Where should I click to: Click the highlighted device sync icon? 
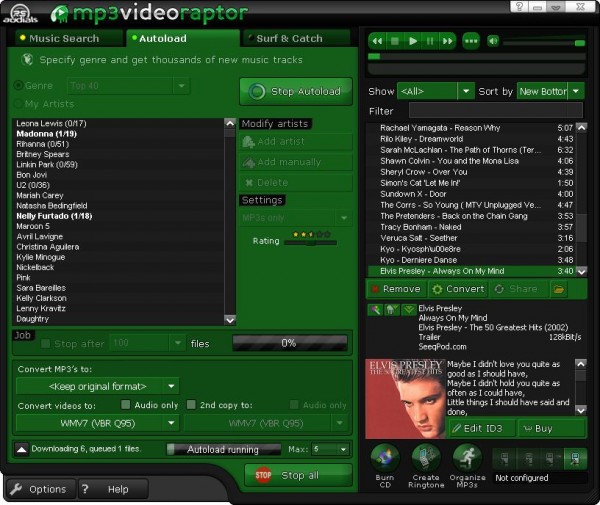(x=575, y=458)
